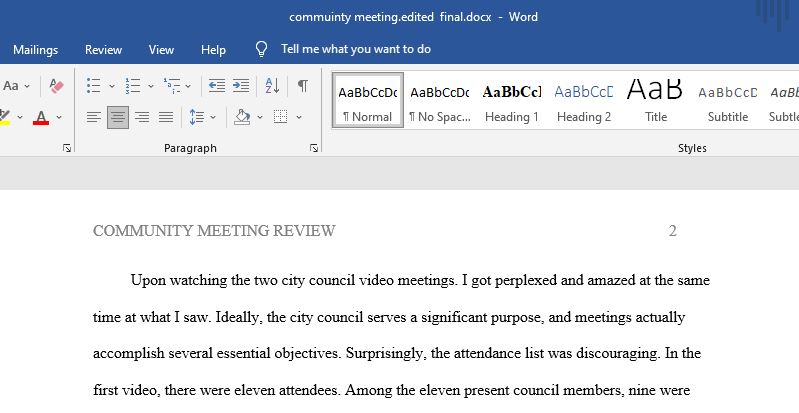Image resolution: width=799 pixels, height=413 pixels.
Task: Toggle center alignment
Action: pyautogui.click(x=118, y=117)
